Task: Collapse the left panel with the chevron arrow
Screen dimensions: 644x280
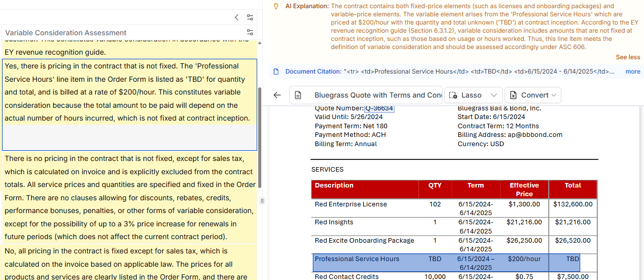Action: (x=236, y=17)
